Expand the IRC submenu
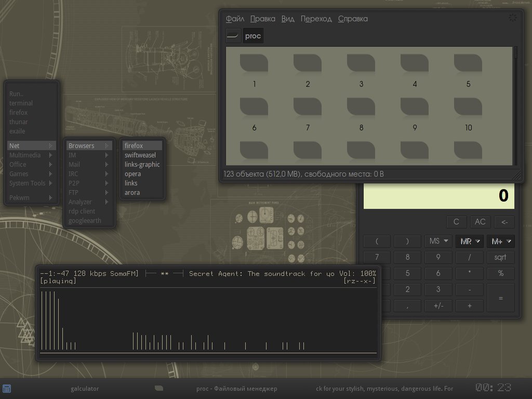This screenshot has height=399, width=532. 89,174
